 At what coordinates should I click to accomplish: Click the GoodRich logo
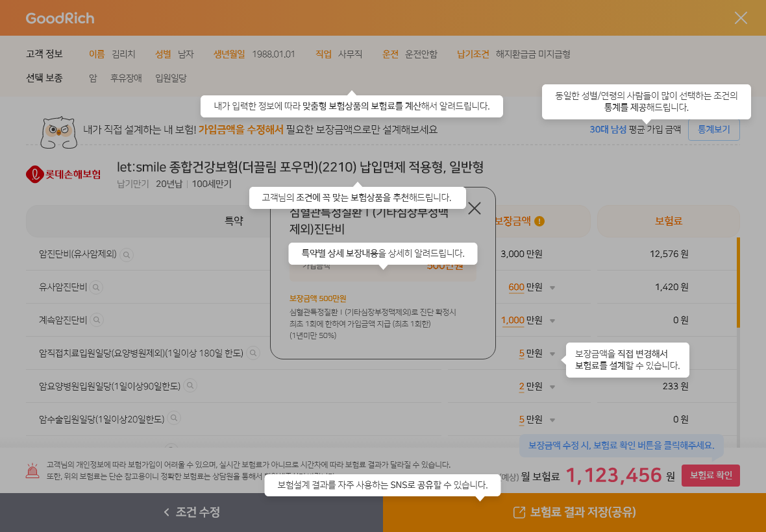pyautogui.click(x=60, y=18)
